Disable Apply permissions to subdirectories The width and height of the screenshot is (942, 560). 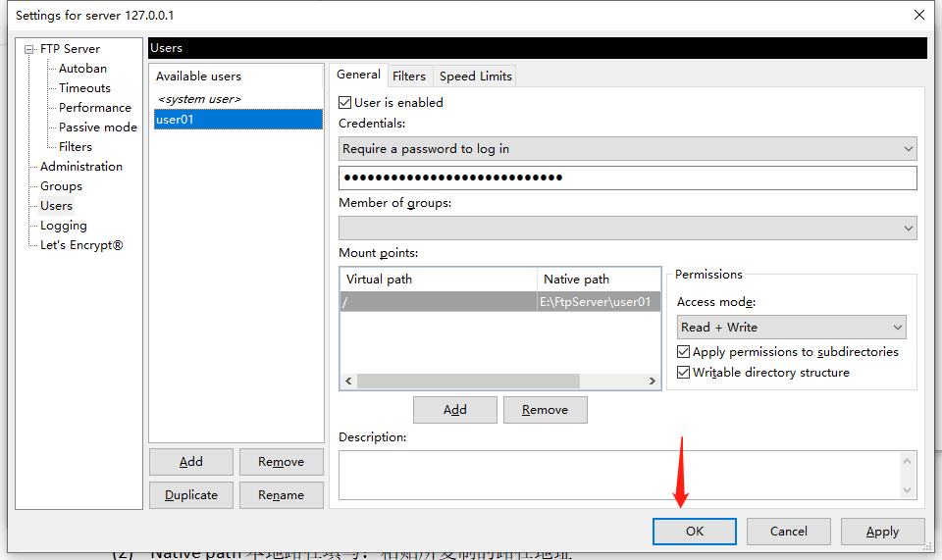(684, 352)
